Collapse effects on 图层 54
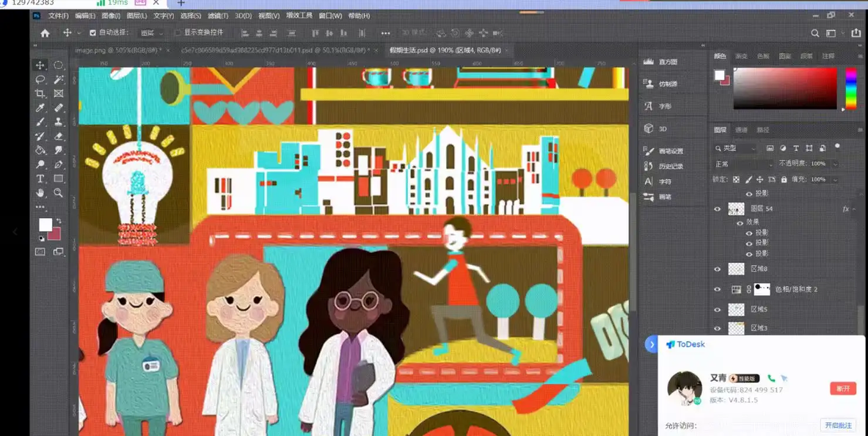 [856, 209]
